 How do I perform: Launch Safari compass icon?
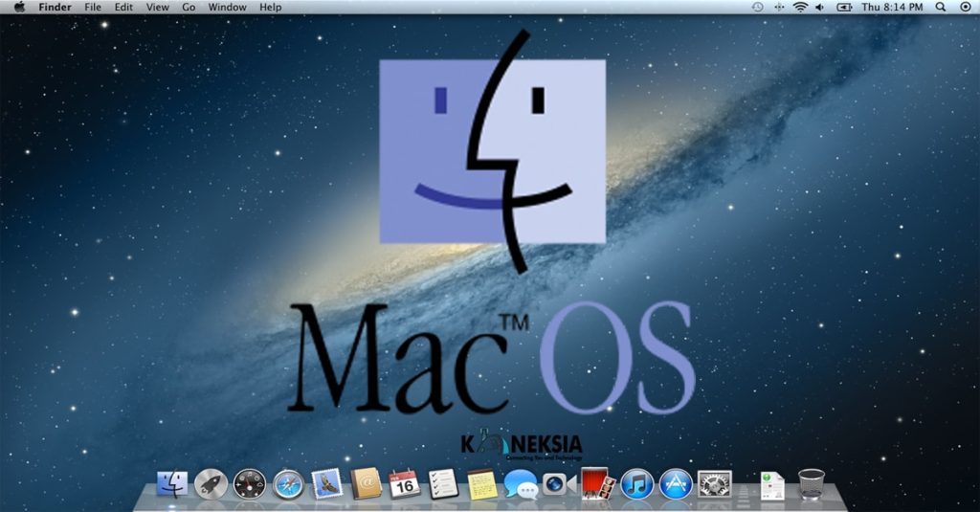tap(288, 484)
